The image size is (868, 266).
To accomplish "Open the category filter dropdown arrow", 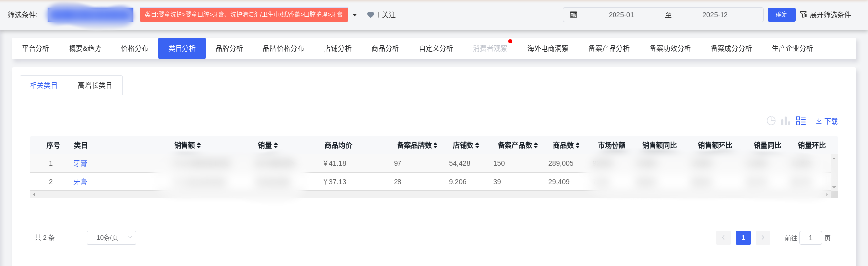I will pos(355,15).
